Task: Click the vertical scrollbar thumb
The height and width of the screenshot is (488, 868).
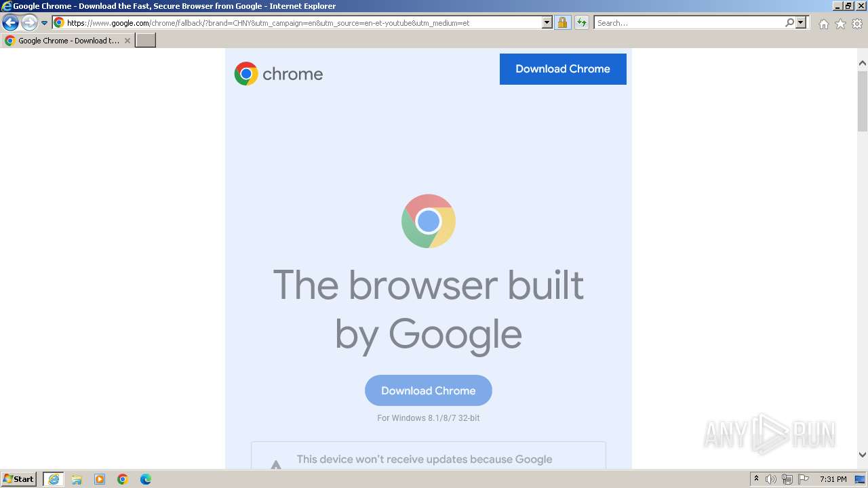Action: tap(863, 100)
